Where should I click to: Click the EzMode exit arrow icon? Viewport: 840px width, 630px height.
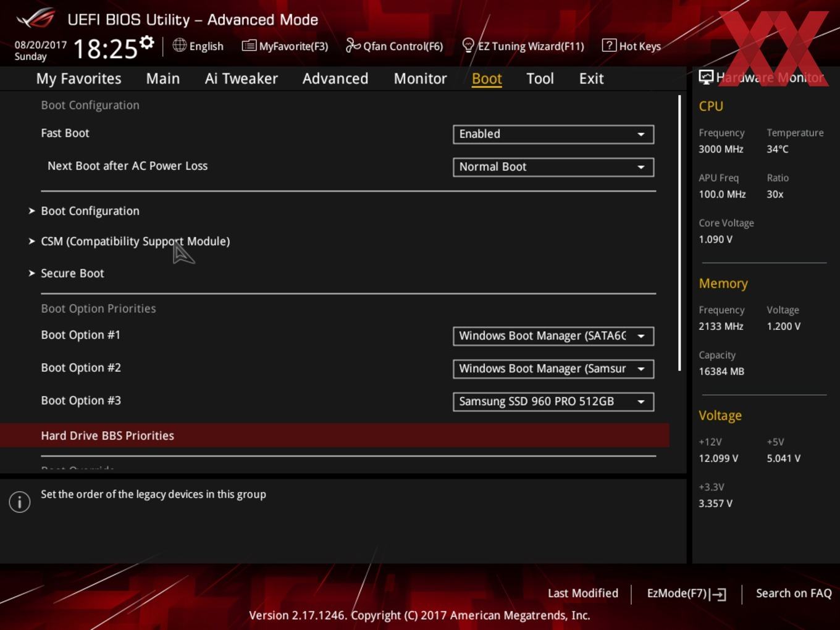coord(718,594)
